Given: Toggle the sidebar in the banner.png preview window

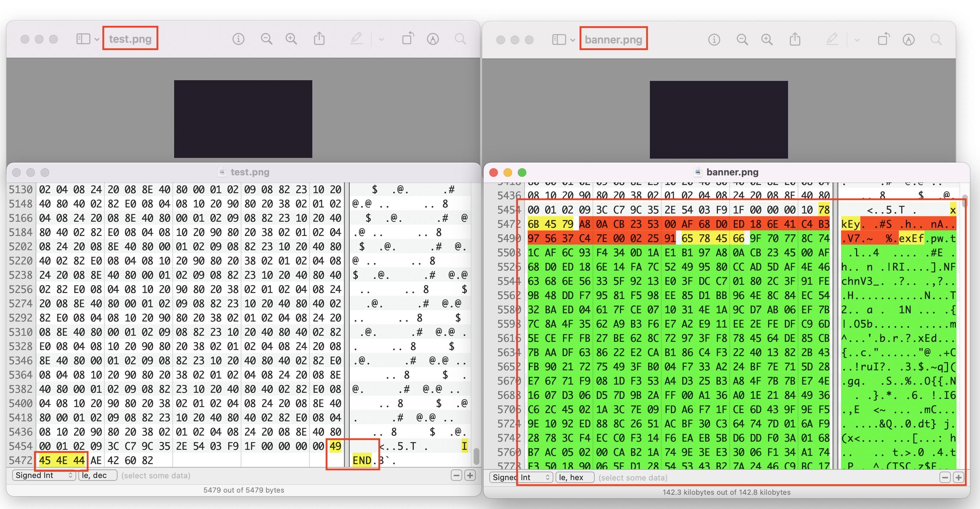Looking at the screenshot, I should [558, 40].
